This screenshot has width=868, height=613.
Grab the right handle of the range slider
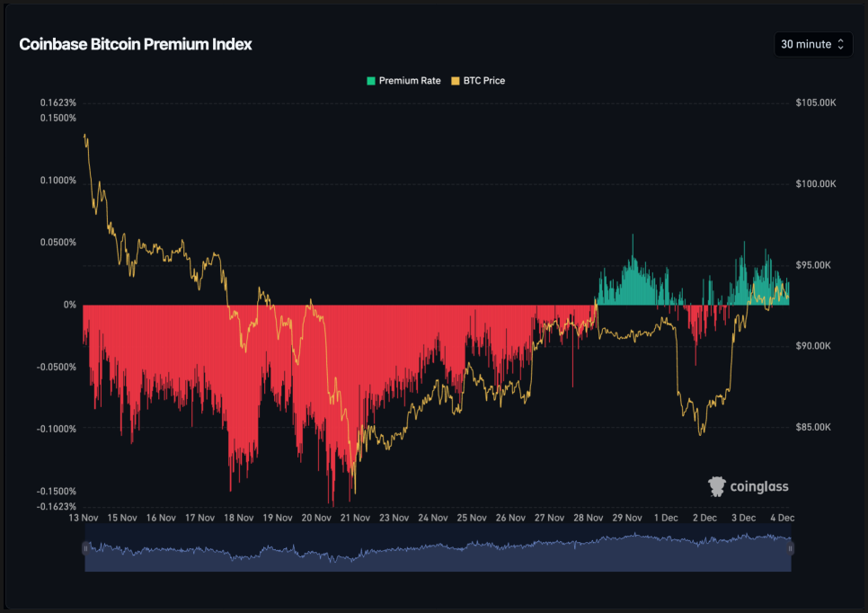click(791, 547)
